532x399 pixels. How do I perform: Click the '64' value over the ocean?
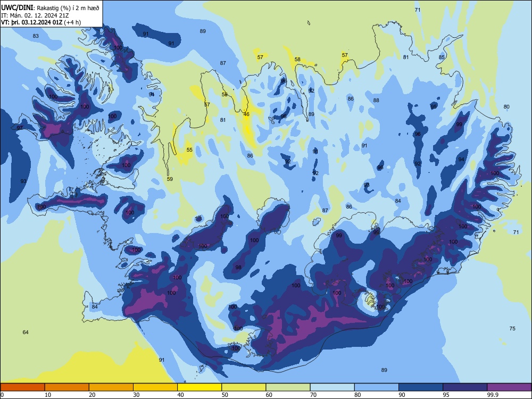[x=26, y=332]
